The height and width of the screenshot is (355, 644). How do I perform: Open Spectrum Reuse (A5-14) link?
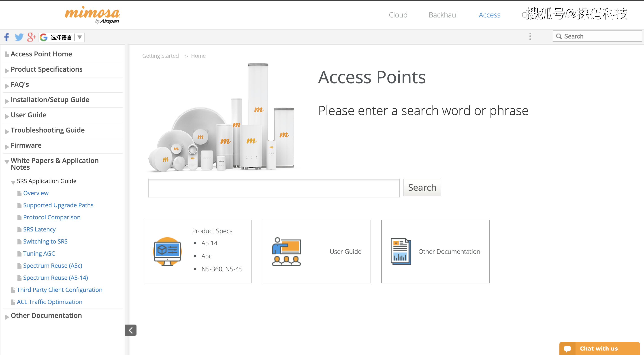pos(55,278)
